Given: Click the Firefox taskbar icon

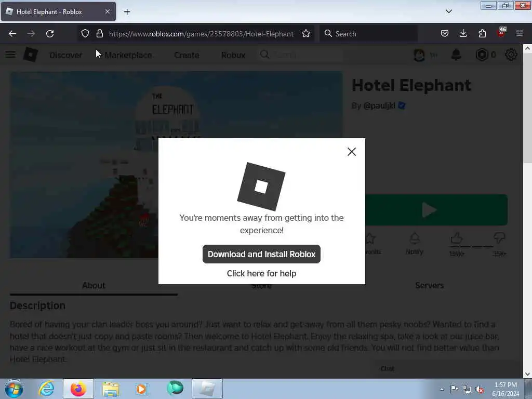Looking at the screenshot, I should 78,389.
